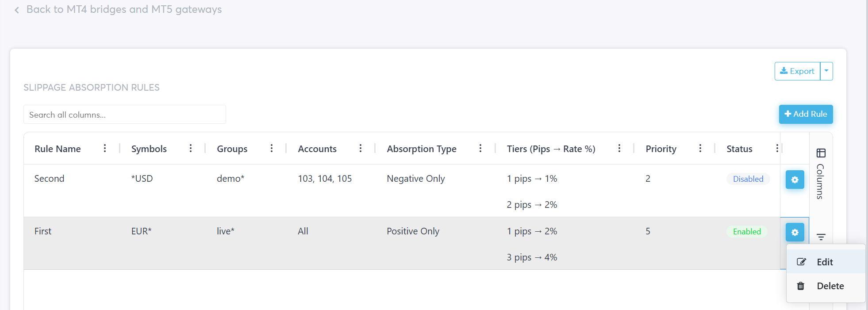Click the gear icon for First rule

795,232
